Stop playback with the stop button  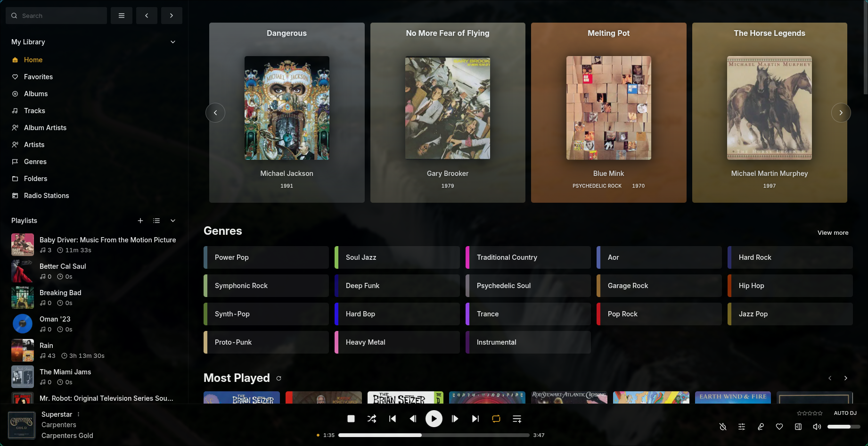point(351,419)
